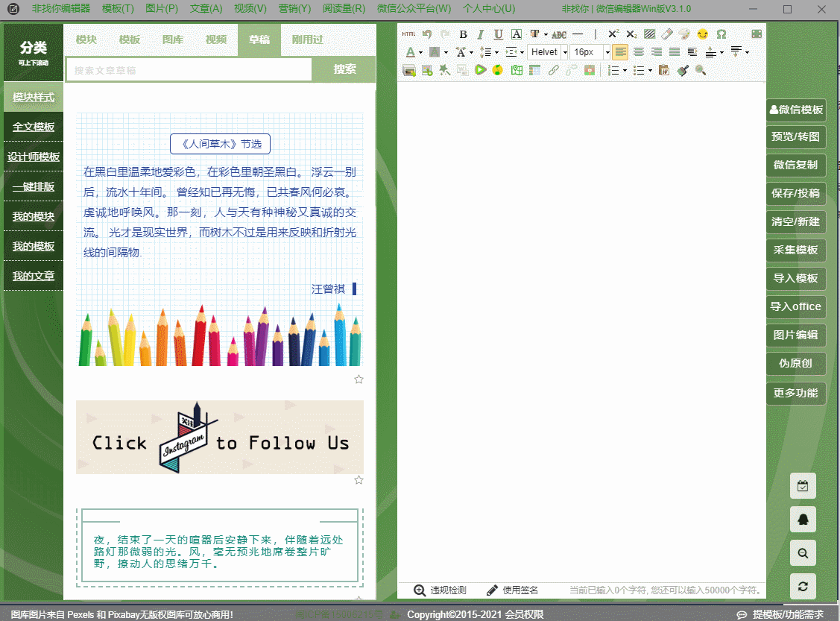This screenshot has width=840, height=621.
Task: Open the text background color picker
Action: pos(435,52)
